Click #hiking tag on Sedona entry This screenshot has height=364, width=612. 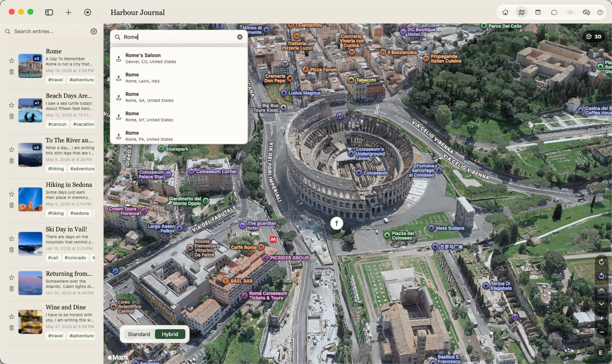coord(56,213)
